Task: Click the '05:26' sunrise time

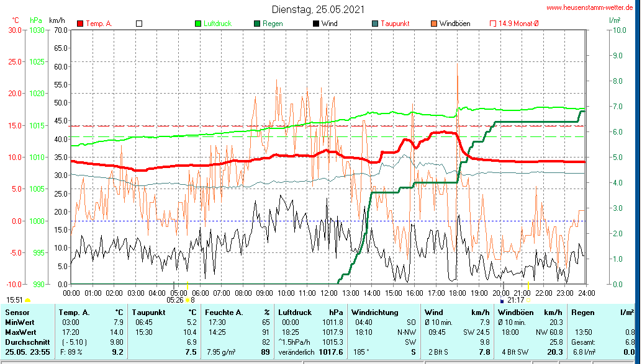Action: (x=175, y=301)
